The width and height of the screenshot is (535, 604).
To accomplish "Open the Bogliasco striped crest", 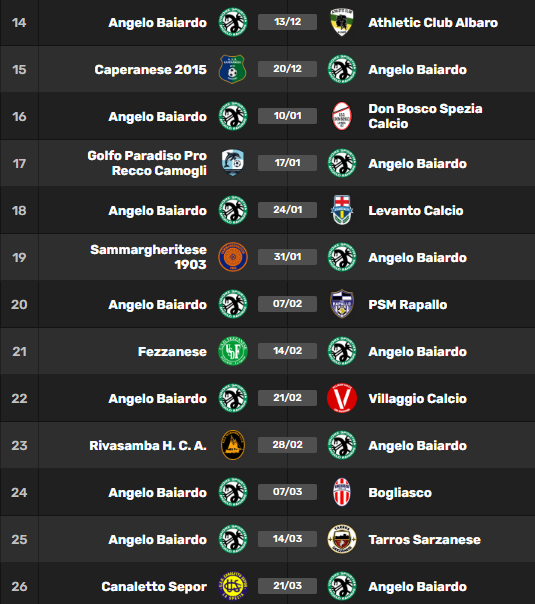I will [x=342, y=492].
